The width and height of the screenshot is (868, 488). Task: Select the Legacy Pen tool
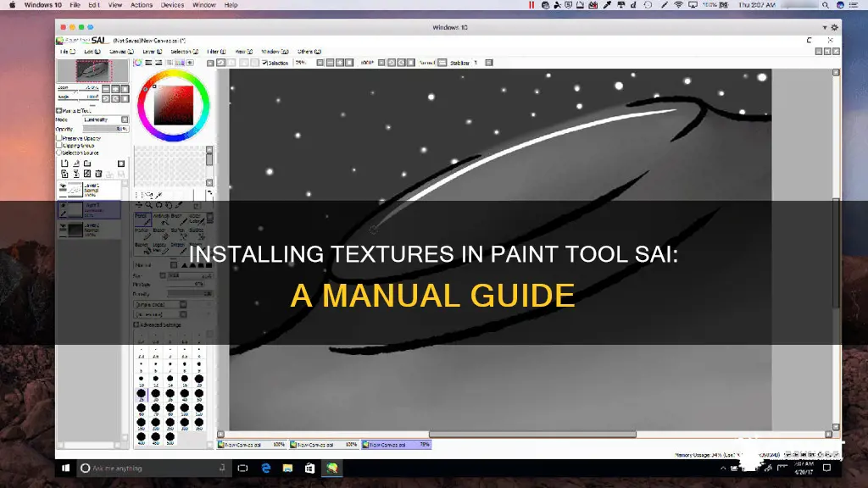click(160, 247)
